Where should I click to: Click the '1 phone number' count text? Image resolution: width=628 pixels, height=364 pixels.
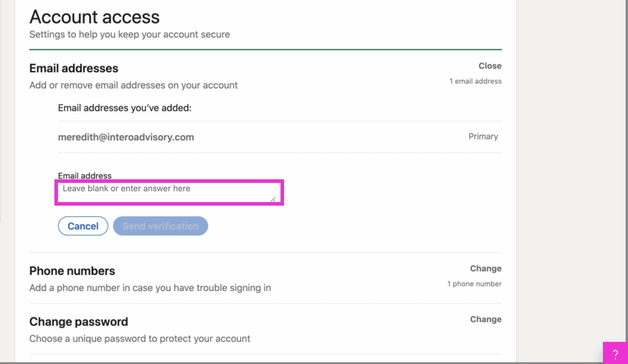point(474,284)
